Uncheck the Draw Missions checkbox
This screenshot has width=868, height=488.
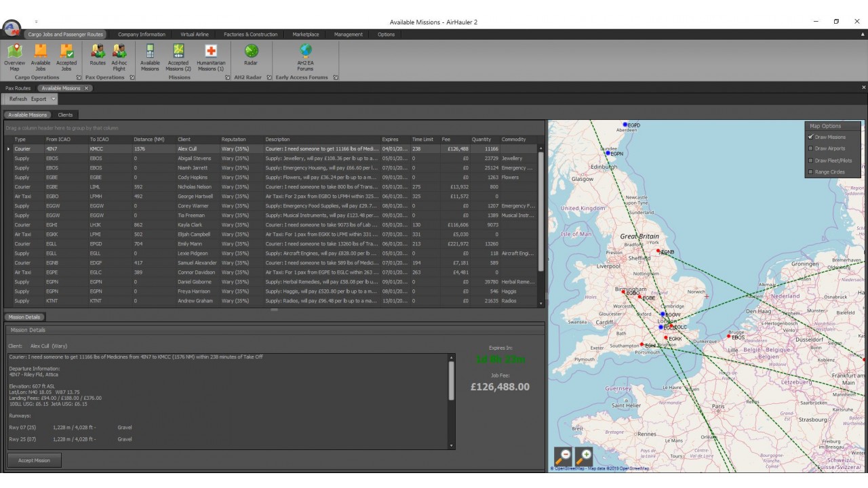point(811,137)
